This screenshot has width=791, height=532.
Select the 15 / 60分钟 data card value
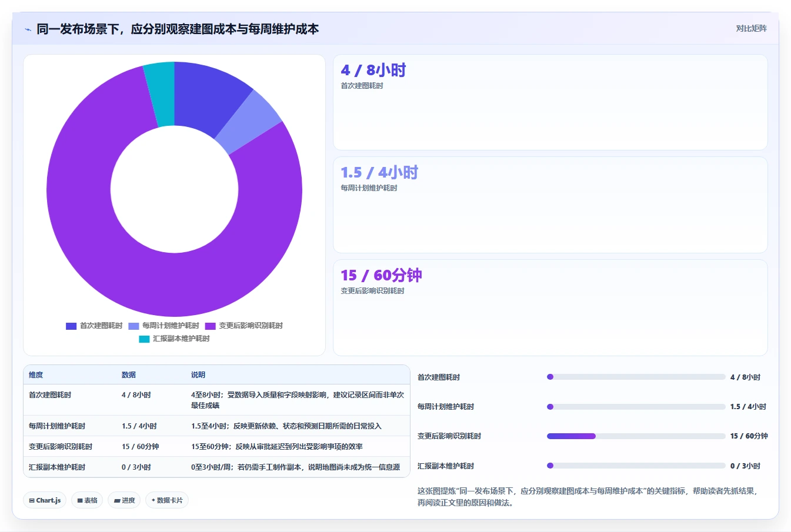pos(381,276)
